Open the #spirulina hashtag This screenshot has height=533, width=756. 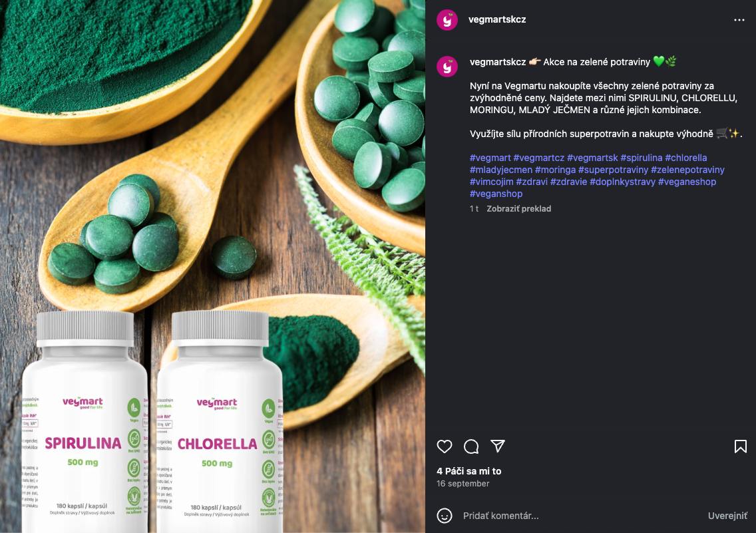[642, 158]
